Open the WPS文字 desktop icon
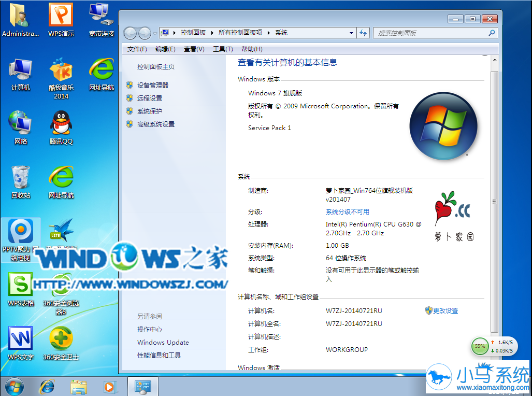The width and height of the screenshot is (532, 396). click(x=20, y=343)
